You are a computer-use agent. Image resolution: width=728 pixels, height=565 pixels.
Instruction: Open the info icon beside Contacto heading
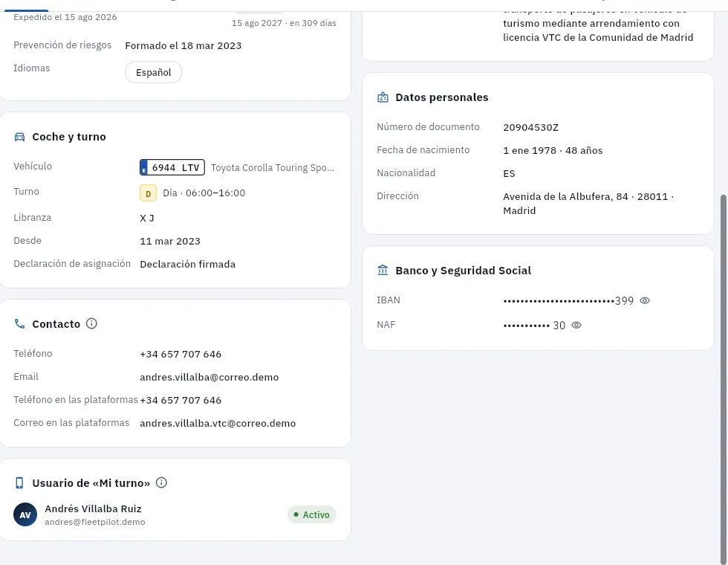pyautogui.click(x=91, y=323)
